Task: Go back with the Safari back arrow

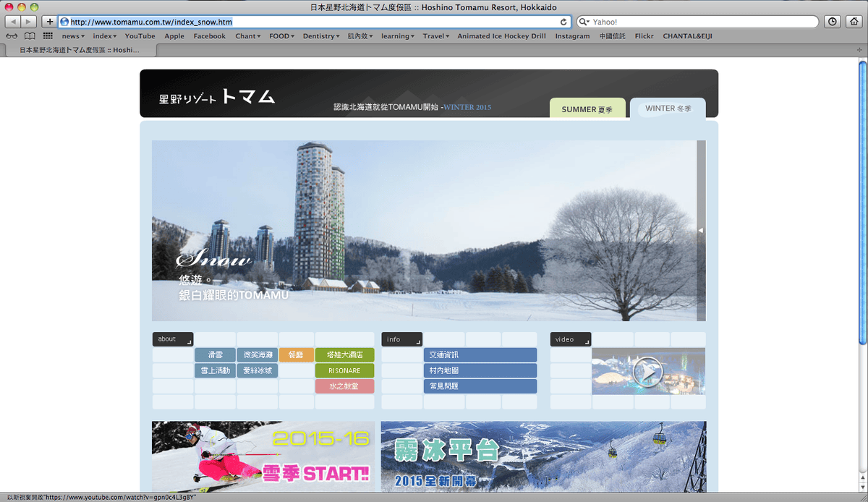Action: pyautogui.click(x=14, y=22)
